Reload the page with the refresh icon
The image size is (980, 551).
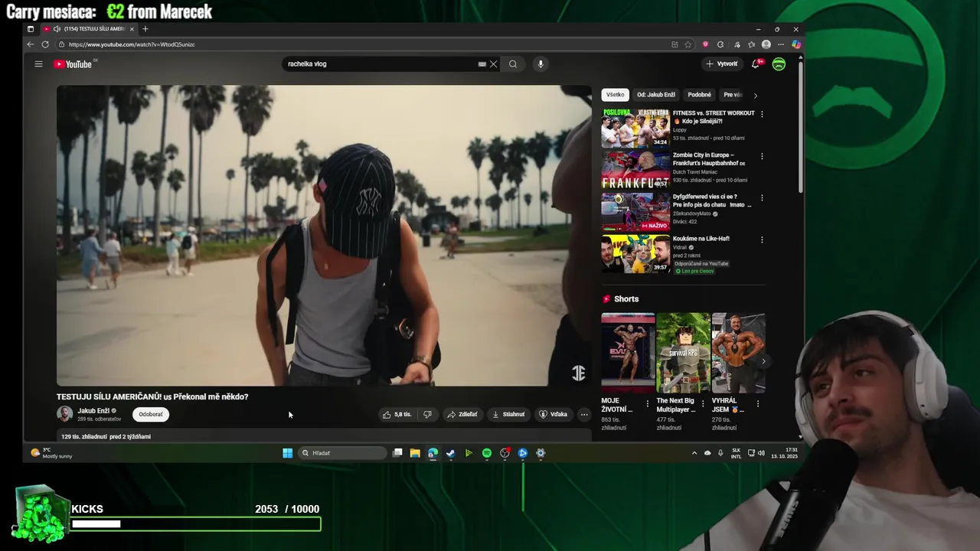pyautogui.click(x=45, y=44)
